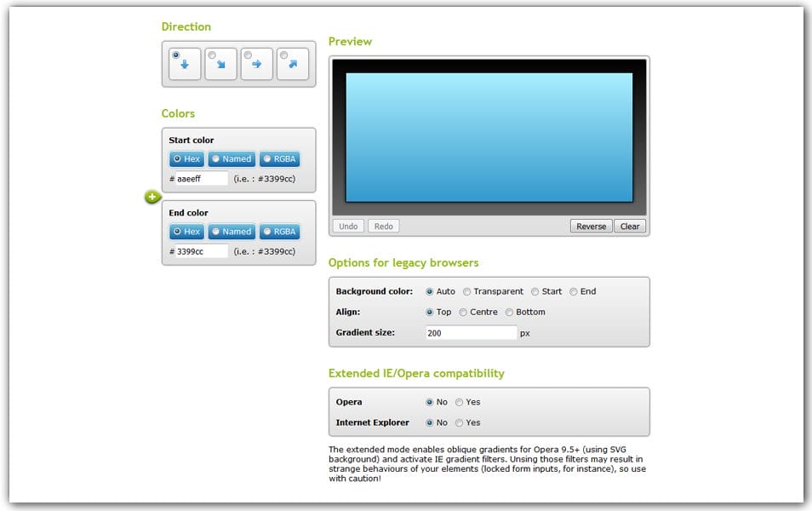812x511 pixels.
Task: Click the End color hex input field
Action: click(x=203, y=251)
